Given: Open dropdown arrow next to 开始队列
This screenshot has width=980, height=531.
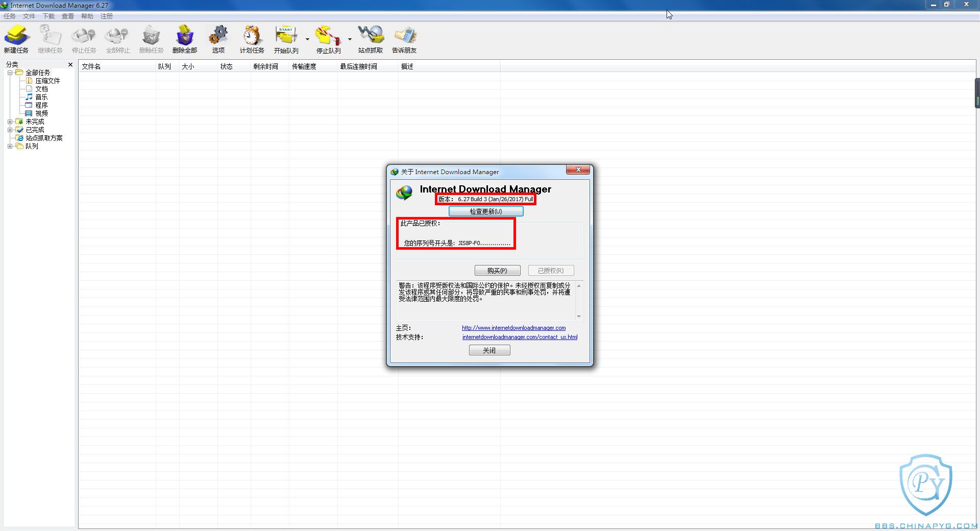Looking at the screenshot, I should (307, 39).
